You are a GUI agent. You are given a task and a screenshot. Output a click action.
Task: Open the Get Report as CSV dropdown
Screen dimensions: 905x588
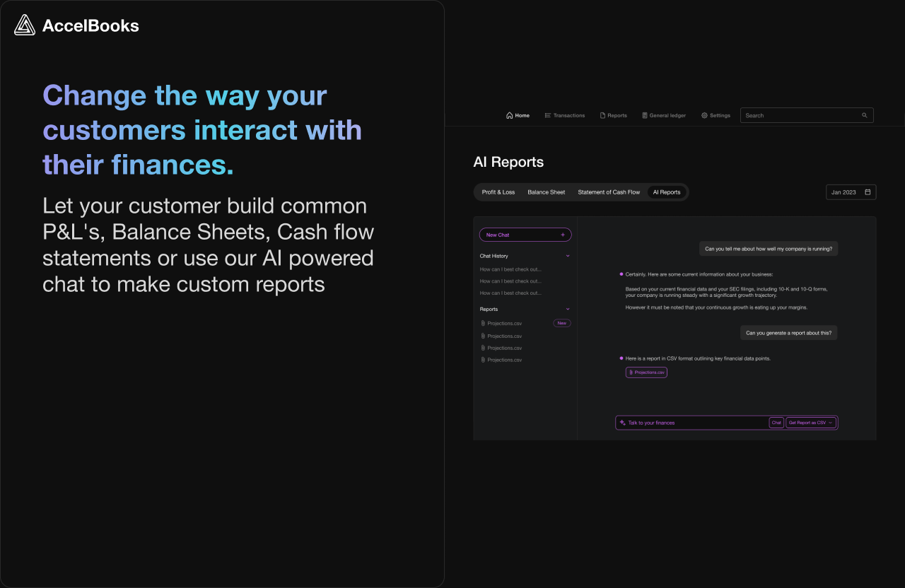[811, 423]
